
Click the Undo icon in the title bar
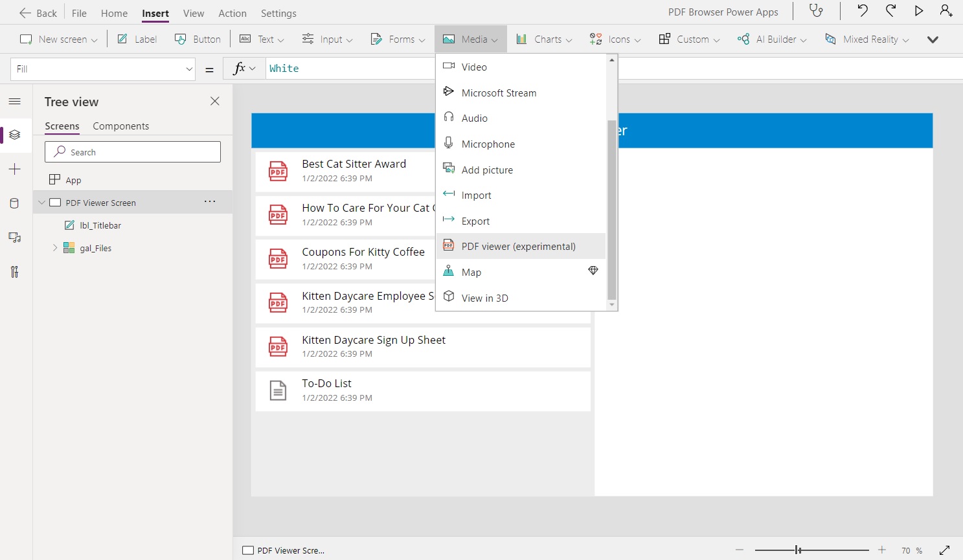pyautogui.click(x=861, y=11)
